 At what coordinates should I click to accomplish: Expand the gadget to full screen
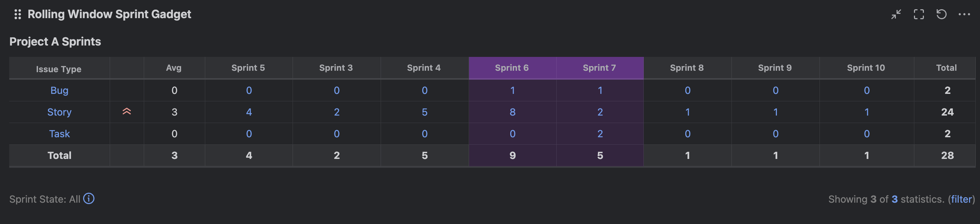coord(919,14)
